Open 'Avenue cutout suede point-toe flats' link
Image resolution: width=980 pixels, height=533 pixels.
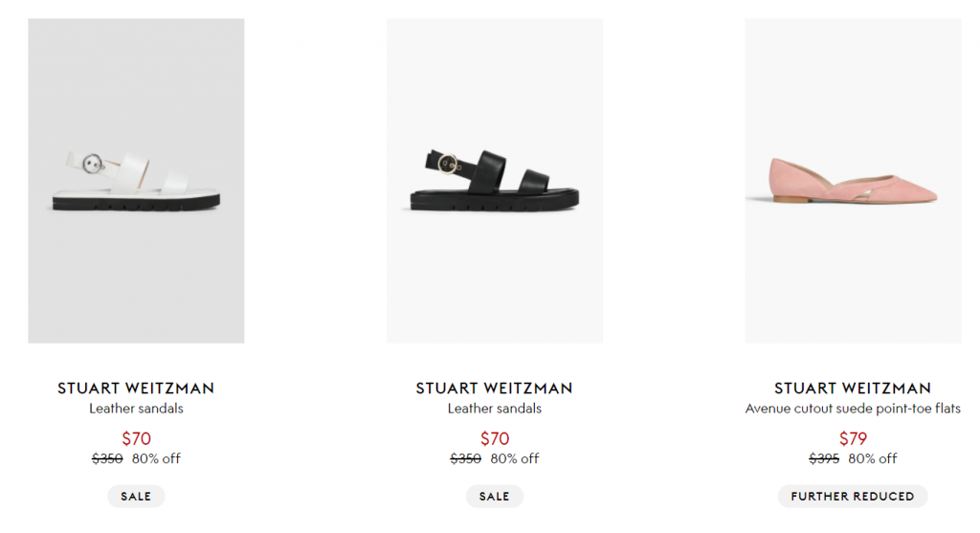click(x=853, y=409)
